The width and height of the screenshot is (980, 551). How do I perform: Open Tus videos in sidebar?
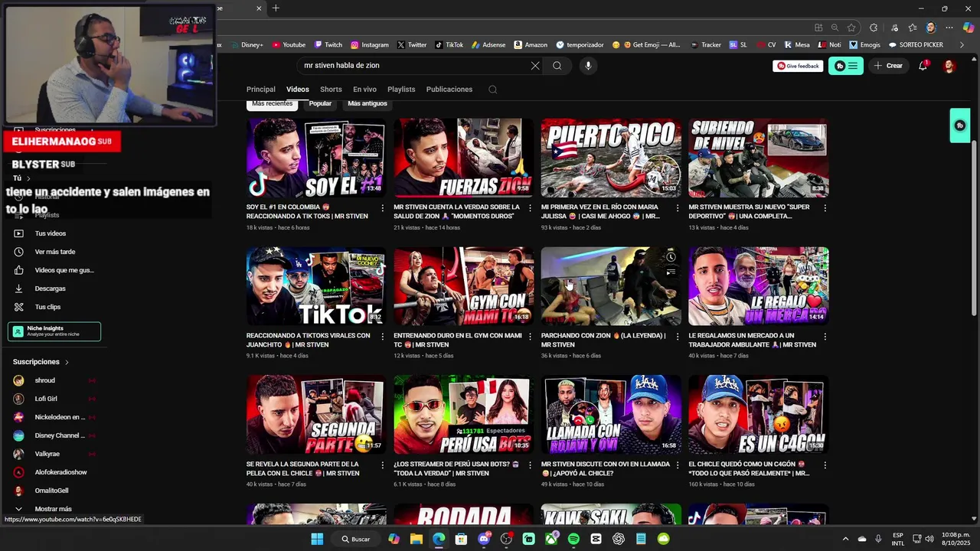(x=51, y=233)
